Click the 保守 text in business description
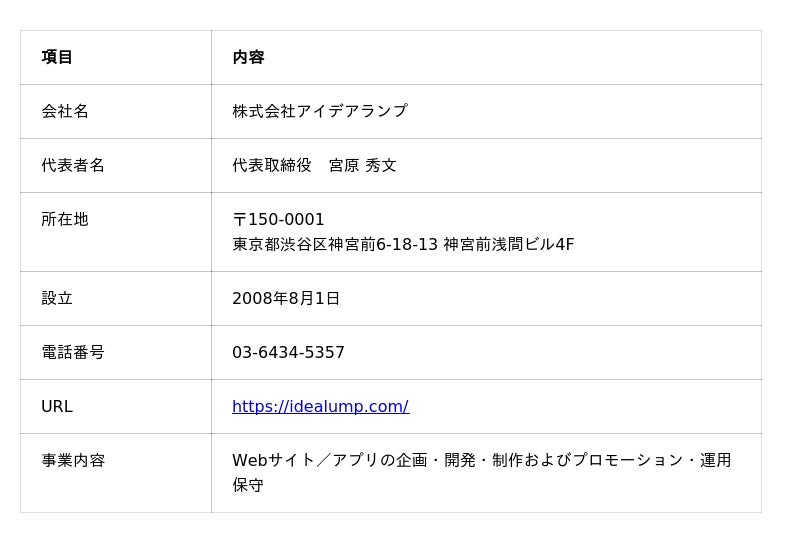This screenshot has width=800, height=543. click(x=248, y=485)
